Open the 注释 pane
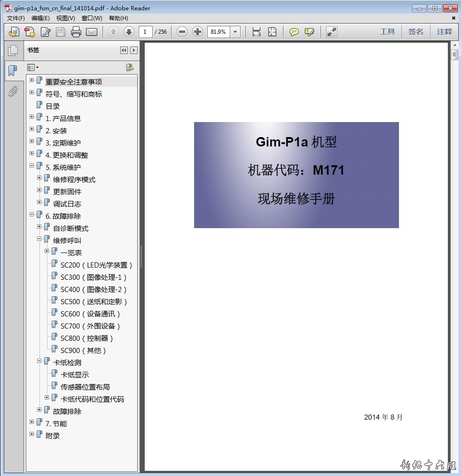Screen dimensions: 461x476 (444, 32)
